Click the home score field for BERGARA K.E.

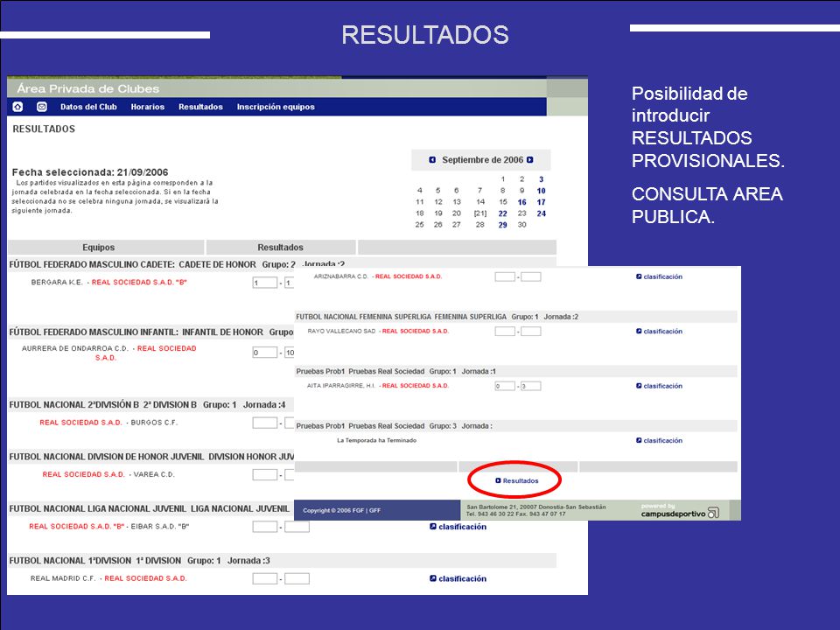point(264,283)
